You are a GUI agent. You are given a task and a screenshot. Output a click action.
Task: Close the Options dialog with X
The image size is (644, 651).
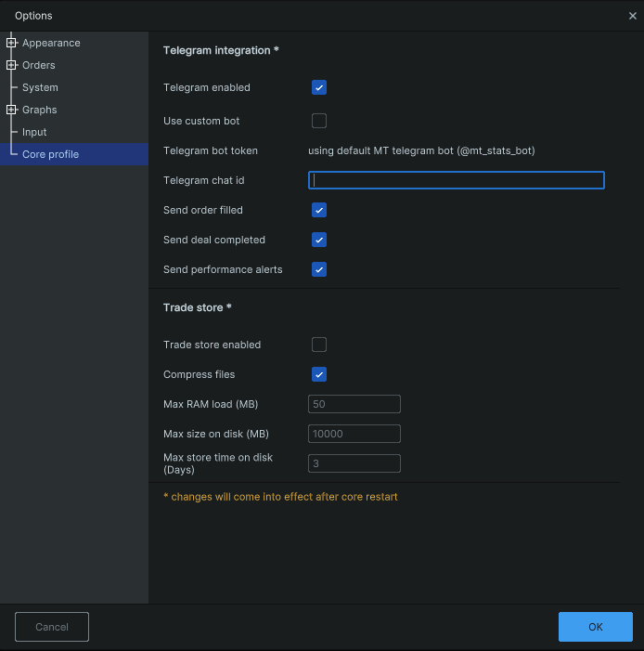coord(633,16)
